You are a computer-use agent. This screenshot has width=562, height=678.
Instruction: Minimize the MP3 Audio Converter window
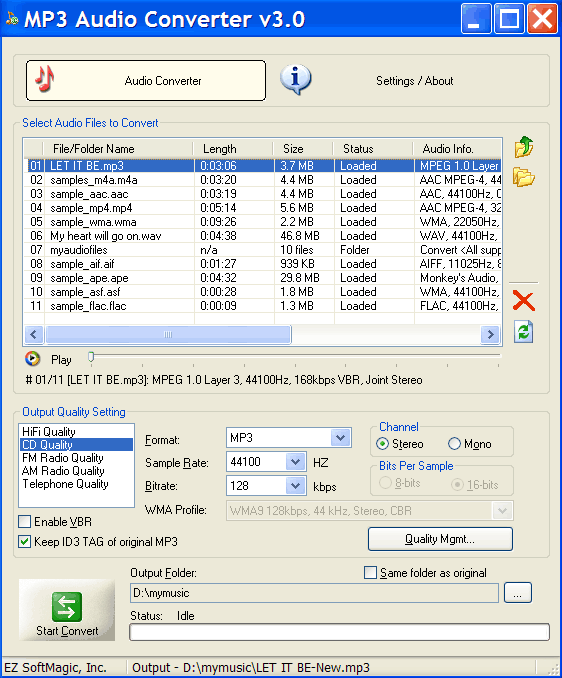(x=476, y=18)
